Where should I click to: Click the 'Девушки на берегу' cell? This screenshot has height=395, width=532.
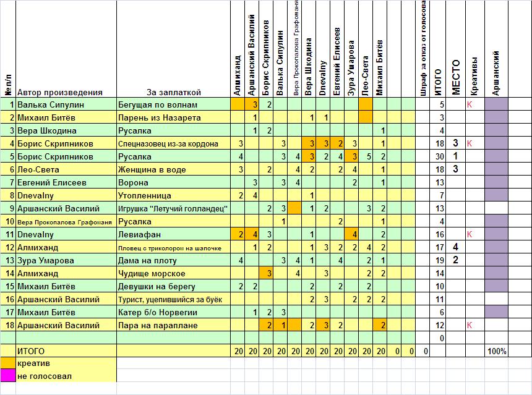point(173,286)
